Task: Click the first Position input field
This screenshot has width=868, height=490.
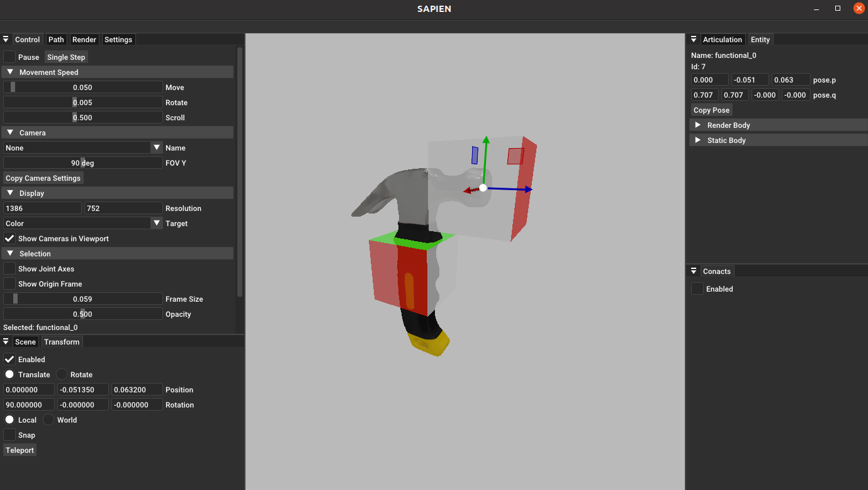Action: (x=30, y=389)
